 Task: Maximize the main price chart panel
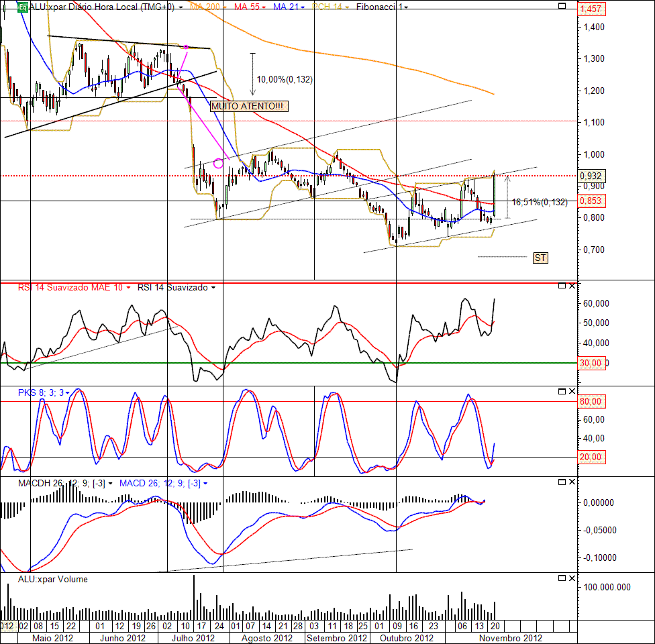pos(562,6)
